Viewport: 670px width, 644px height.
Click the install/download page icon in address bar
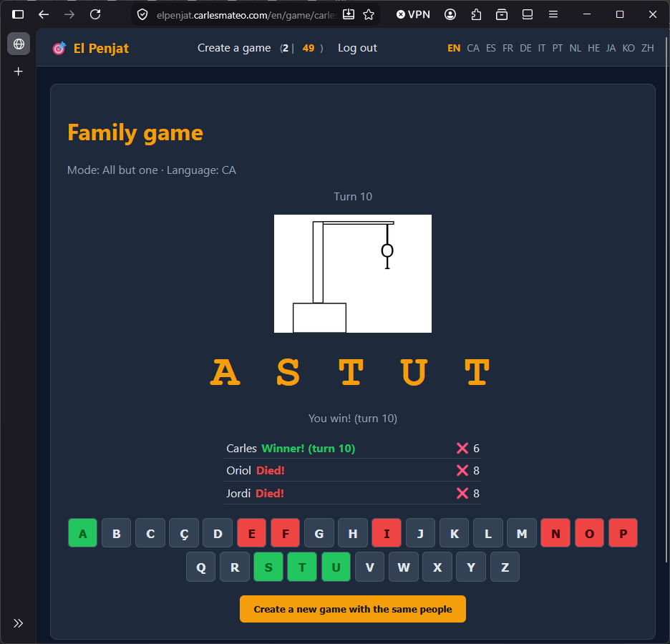click(349, 14)
